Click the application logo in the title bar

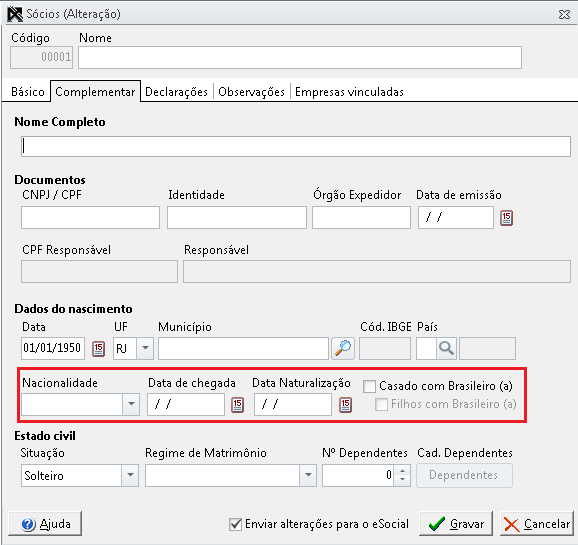(15, 14)
